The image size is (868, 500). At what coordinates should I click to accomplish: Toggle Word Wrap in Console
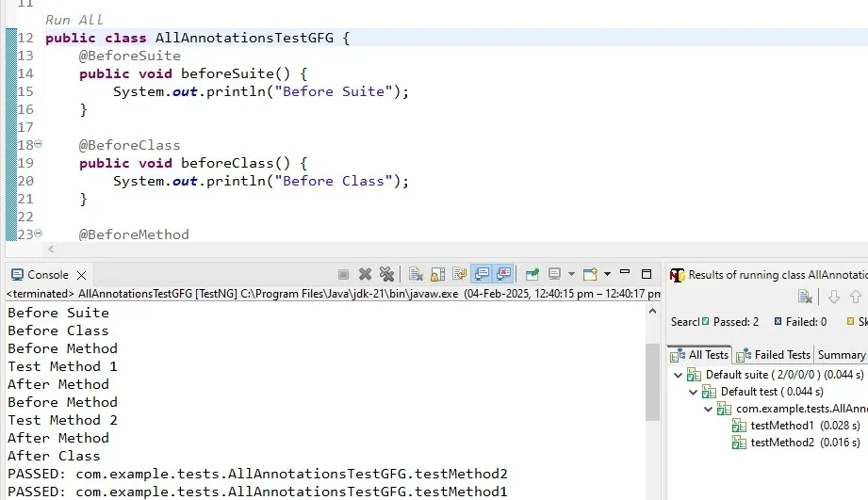(x=460, y=274)
